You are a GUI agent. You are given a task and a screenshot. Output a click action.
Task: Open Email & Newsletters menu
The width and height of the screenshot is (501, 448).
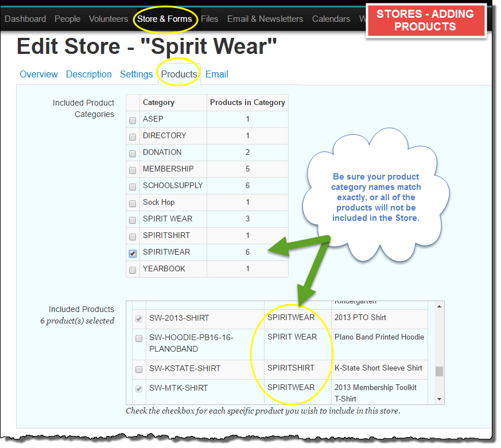pyautogui.click(x=265, y=19)
